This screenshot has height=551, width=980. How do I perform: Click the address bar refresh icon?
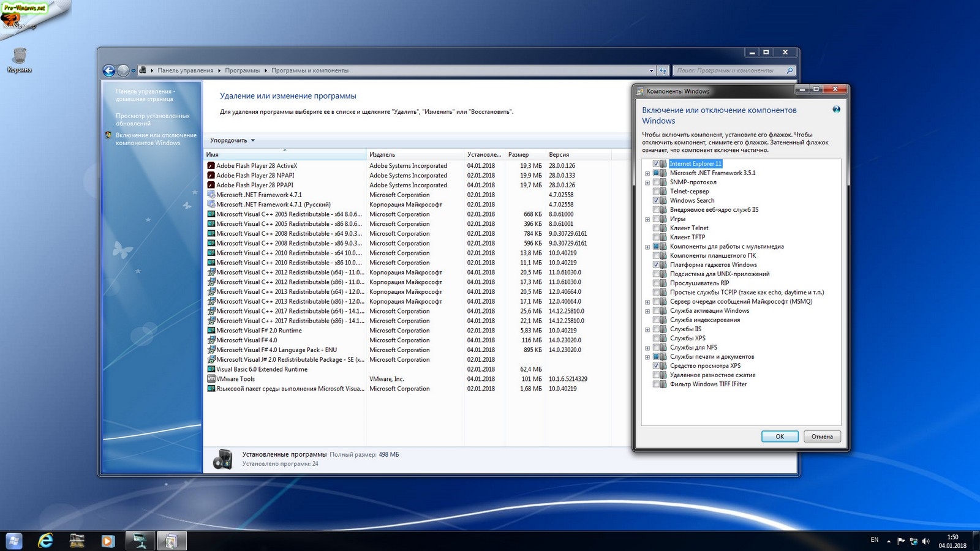[x=663, y=70]
